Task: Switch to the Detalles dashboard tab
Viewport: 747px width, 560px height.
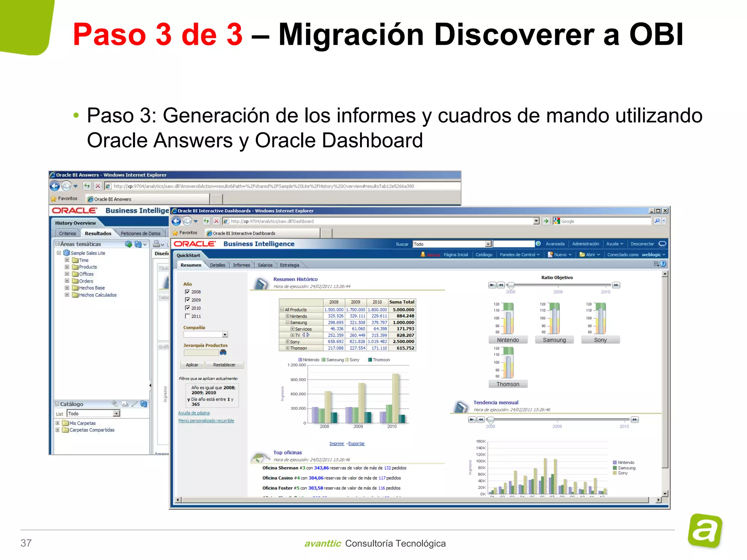Action: (217, 265)
